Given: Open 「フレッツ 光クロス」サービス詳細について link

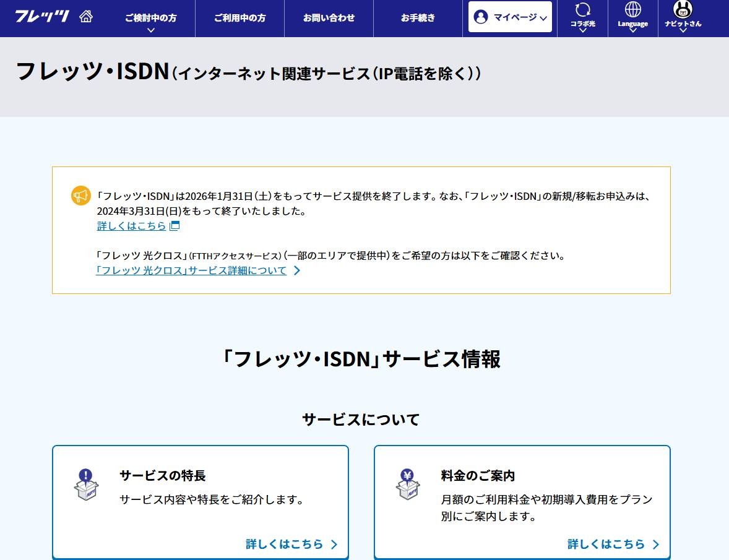Looking at the screenshot, I should 191,270.
